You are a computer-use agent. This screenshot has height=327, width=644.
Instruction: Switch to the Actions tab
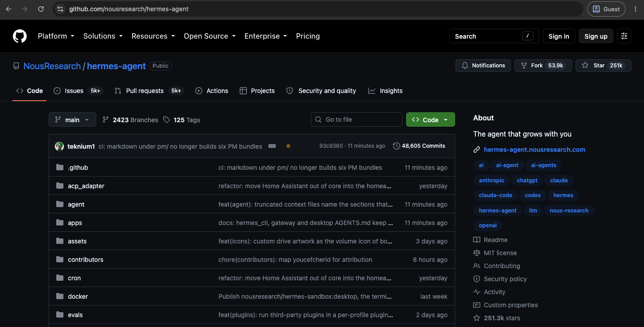pyautogui.click(x=212, y=91)
